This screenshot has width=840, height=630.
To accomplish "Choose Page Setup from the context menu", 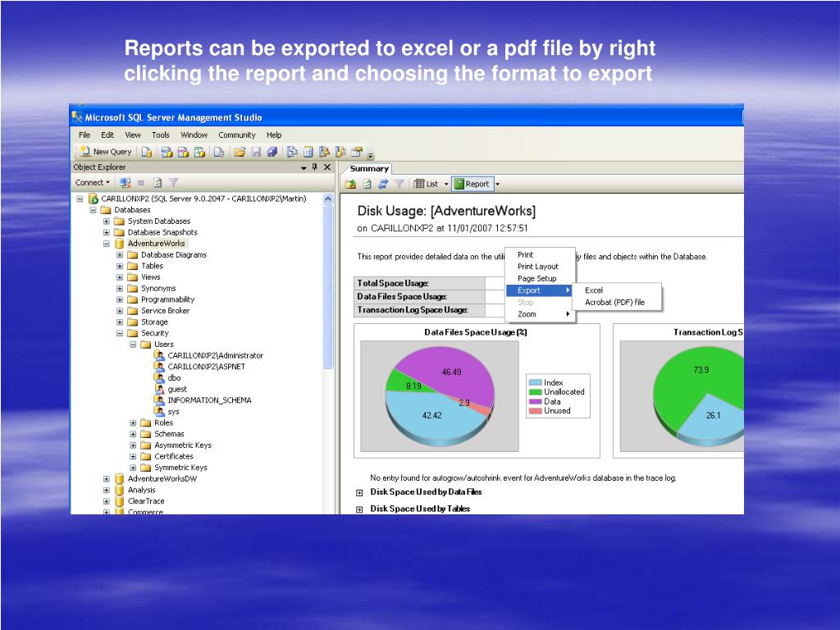I will (540, 279).
